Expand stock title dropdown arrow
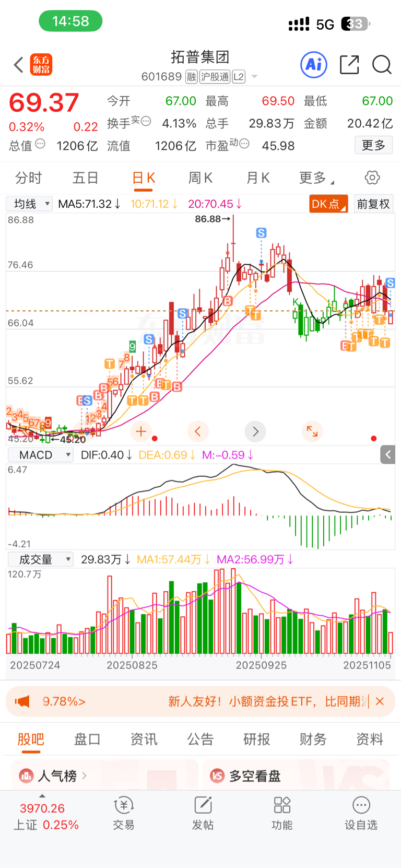Image resolution: width=401 pixels, height=868 pixels. (x=255, y=77)
